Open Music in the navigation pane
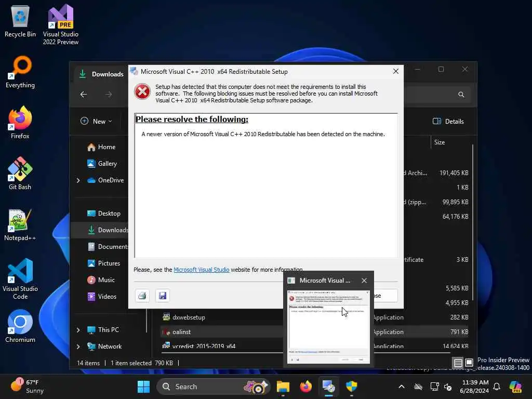Viewport: 532px width, 399px height. pos(101,280)
